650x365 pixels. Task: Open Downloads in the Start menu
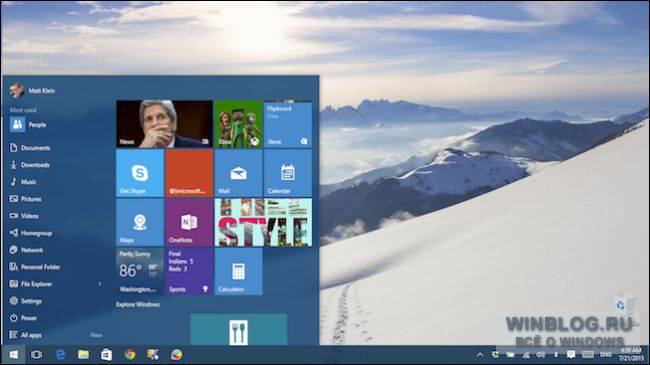point(29,165)
